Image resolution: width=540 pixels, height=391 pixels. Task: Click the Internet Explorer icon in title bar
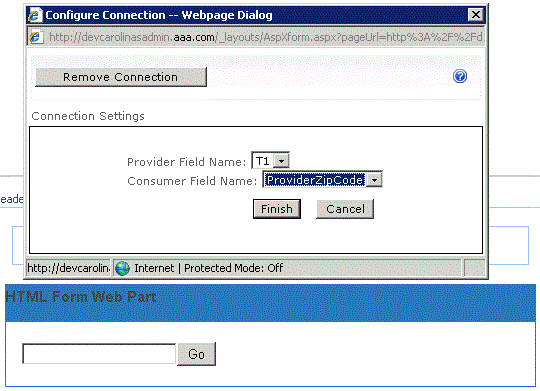(x=35, y=15)
